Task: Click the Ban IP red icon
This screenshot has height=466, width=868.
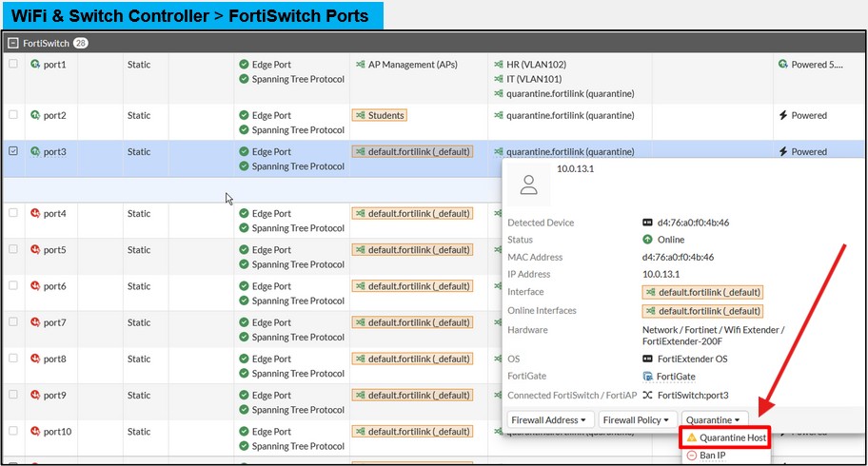Action: pos(691,456)
